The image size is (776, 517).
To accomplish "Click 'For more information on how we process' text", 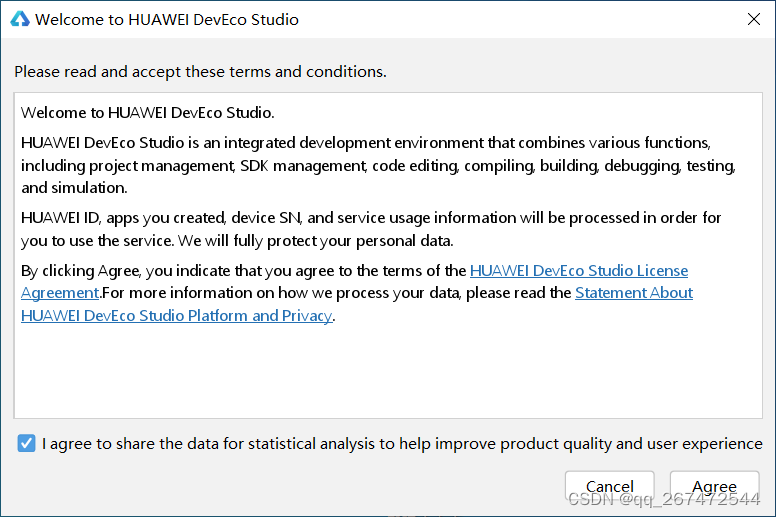I will [337, 293].
